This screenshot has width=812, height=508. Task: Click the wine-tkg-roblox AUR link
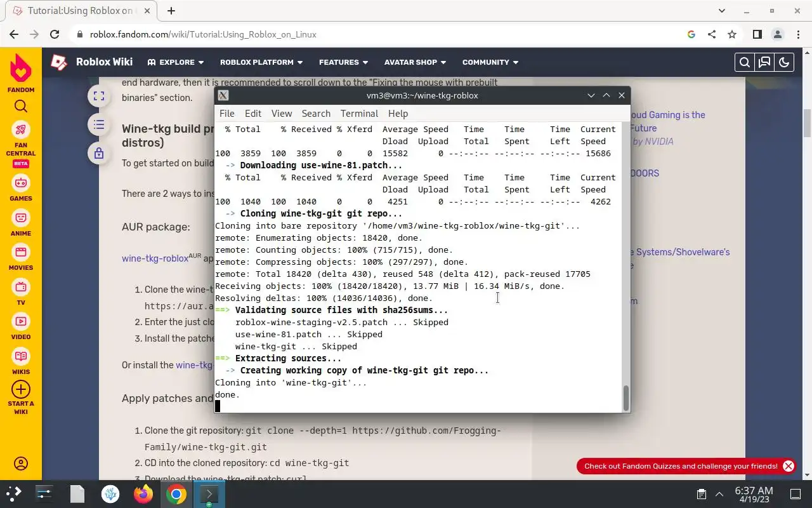coord(155,258)
